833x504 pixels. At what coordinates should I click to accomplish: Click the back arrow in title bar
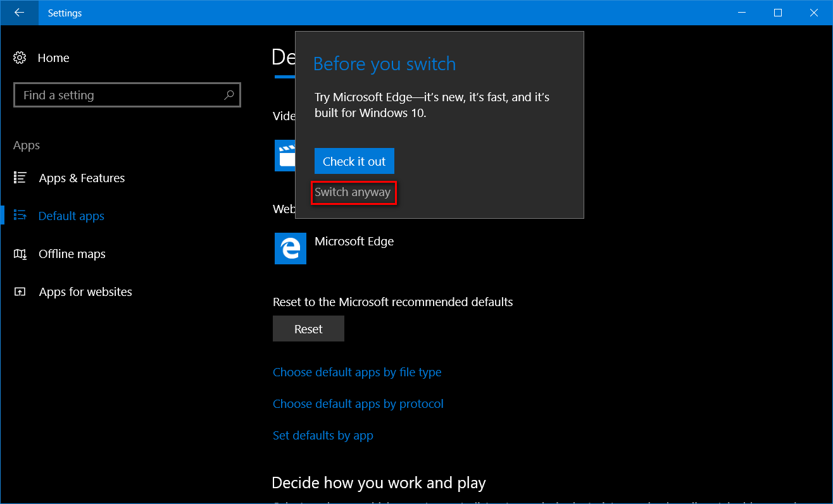coord(19,13)
